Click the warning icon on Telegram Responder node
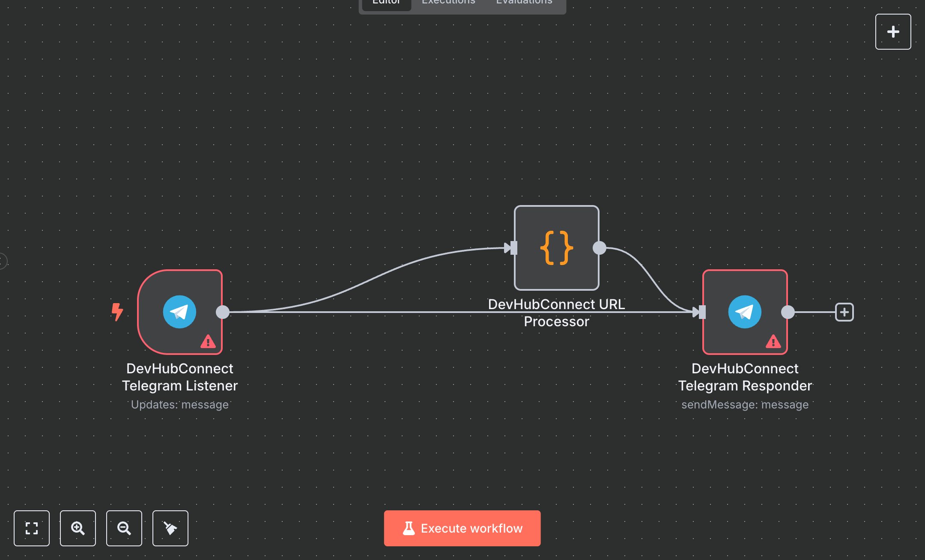This screenshot has height=560, width=925. [x=773, y=342]
